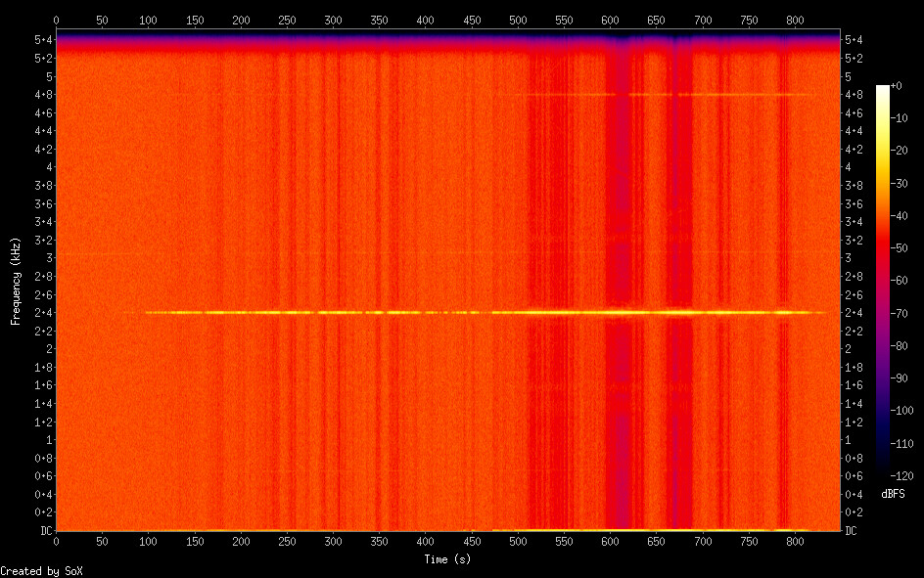Click the white top of the dBFS color bar
The image size is (924, 578).
883,89
